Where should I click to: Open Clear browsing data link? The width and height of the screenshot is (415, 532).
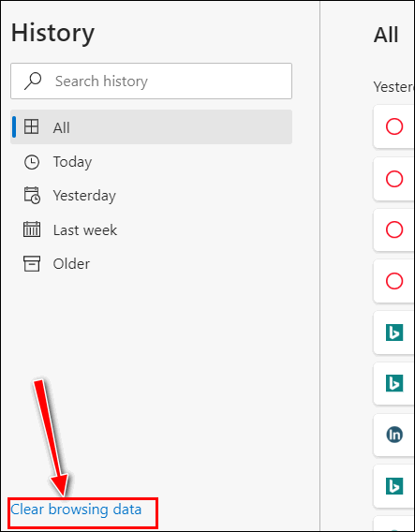pos(76,510)
